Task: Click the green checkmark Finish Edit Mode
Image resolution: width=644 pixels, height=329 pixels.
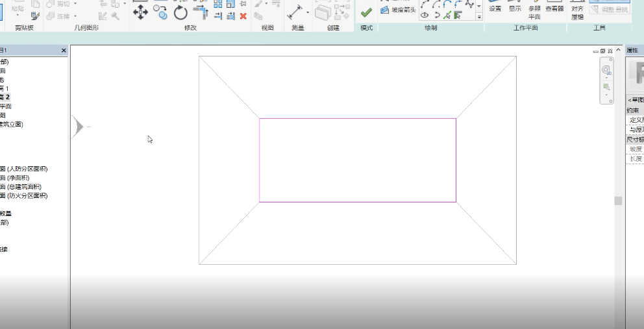Action: pyautogui.click(x=366, y=13)
